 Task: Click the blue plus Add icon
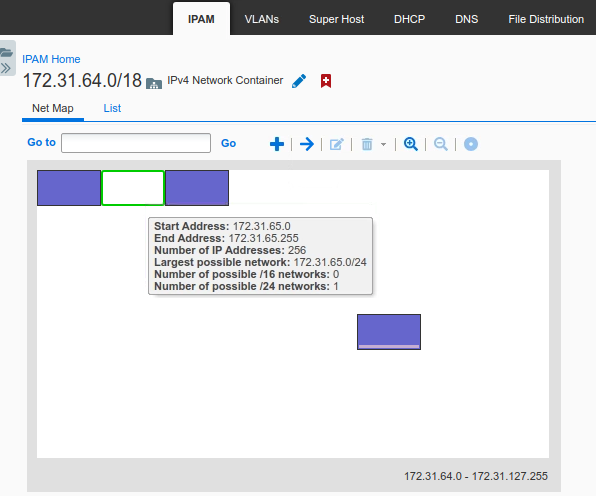coord(277,144)
